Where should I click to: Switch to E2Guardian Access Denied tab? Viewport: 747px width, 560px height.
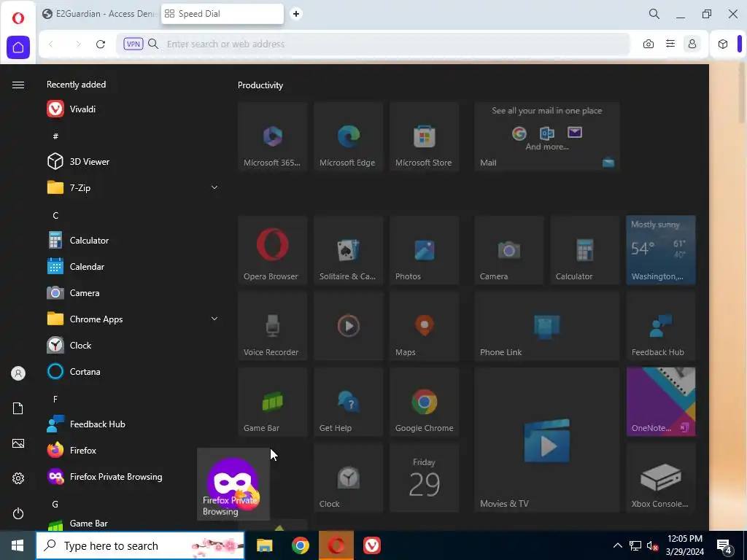(98, 14)
